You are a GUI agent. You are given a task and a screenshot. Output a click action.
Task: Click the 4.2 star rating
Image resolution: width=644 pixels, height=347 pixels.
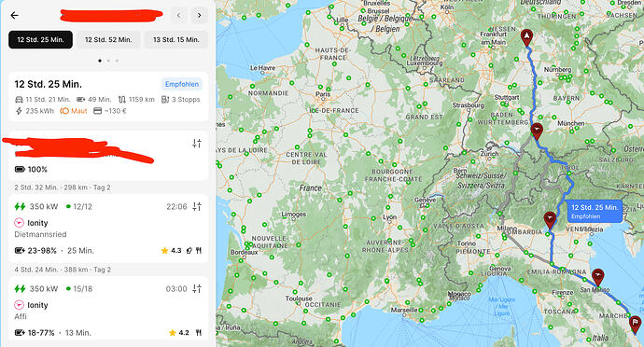pyautogui.click(x=179, y=333)
